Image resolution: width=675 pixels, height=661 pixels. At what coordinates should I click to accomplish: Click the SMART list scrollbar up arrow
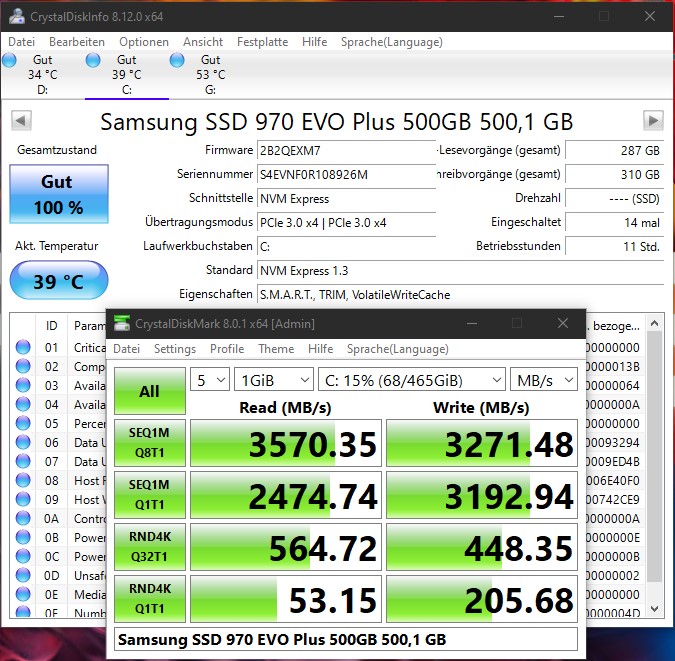(x=654, y=323)
